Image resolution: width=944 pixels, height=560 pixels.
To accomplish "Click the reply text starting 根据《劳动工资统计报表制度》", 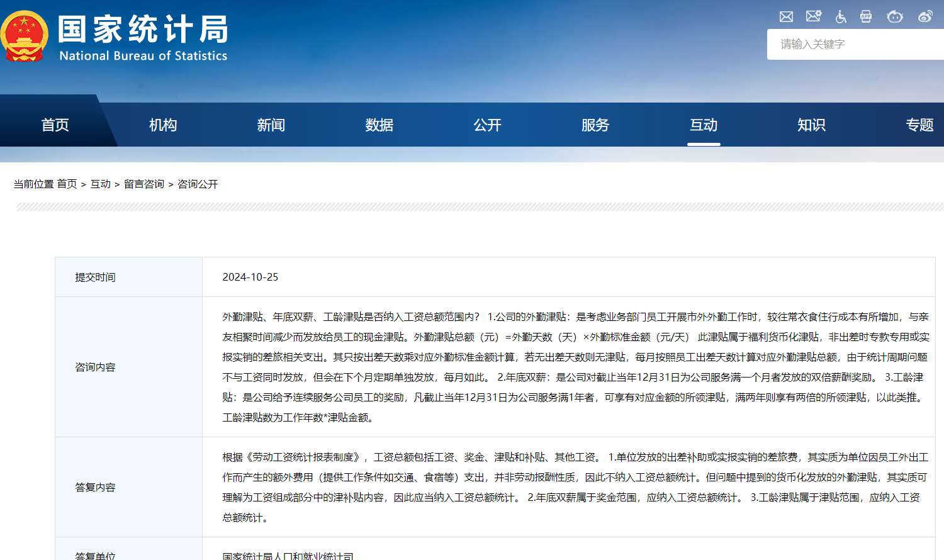I will tap(576, 487).
